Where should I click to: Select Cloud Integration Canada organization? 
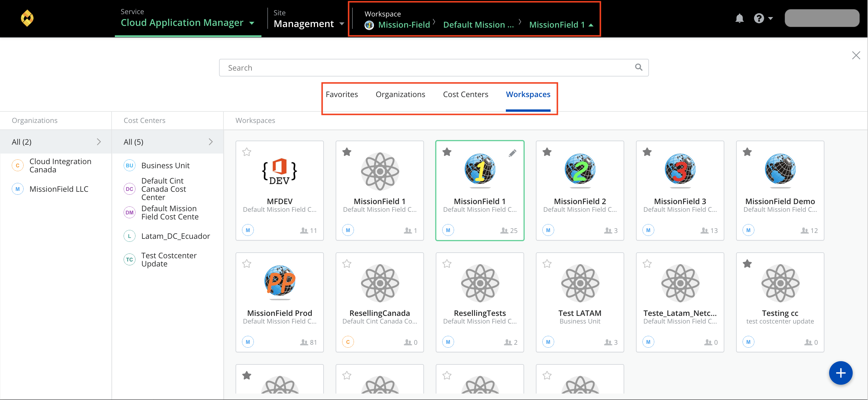click(x=56, y=165)
